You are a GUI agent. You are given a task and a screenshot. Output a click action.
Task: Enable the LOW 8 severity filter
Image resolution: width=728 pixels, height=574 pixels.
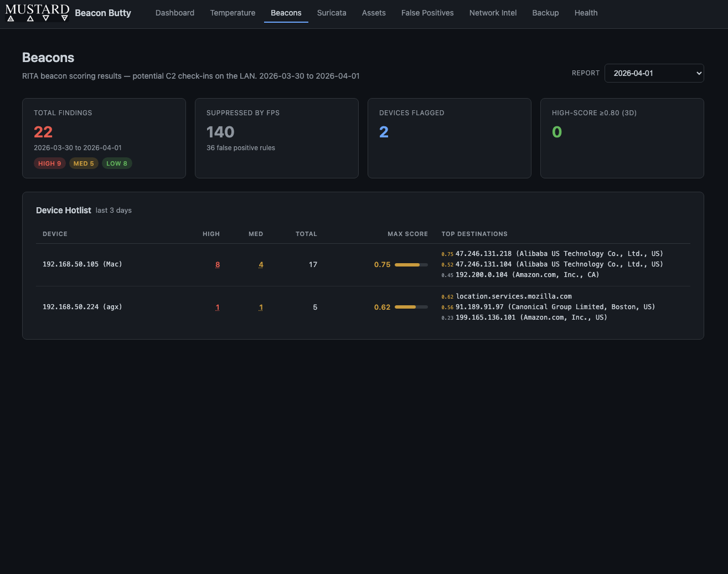click(x=117, y=163)
